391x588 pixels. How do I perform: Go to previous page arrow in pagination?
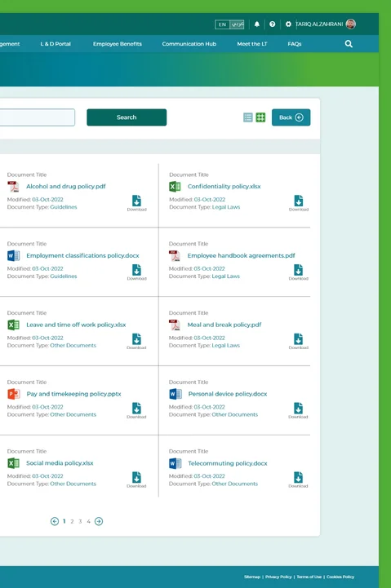click(x=55, y=521)
